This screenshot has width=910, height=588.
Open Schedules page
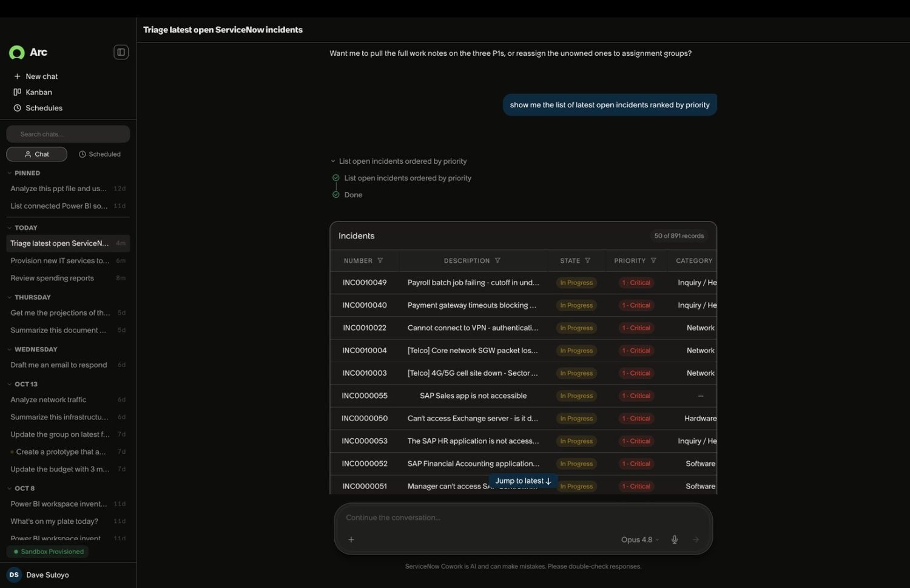click(x=38, y=108)
